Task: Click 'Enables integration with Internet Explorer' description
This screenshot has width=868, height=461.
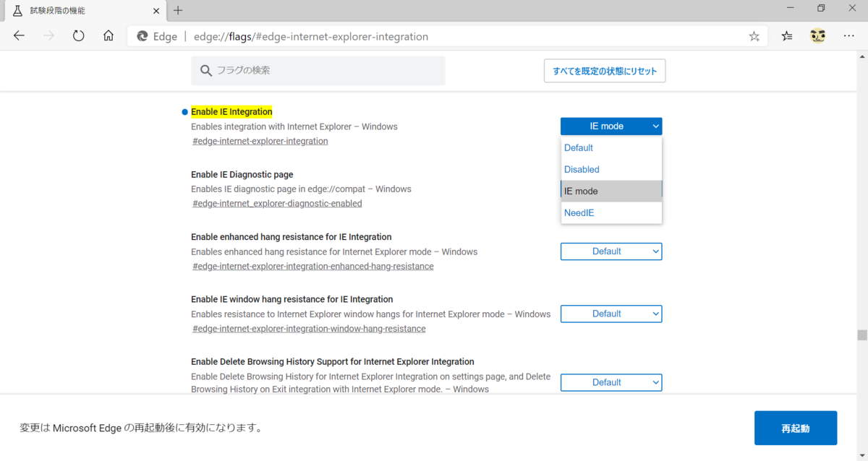Action: click(294, 126)
